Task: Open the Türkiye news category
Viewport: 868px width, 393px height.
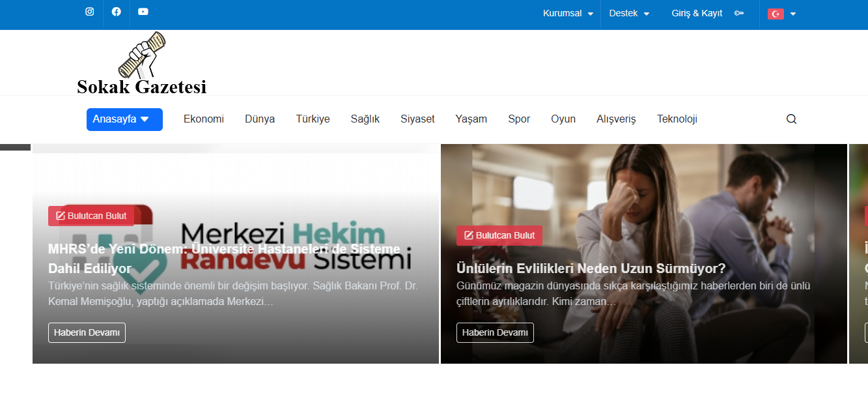Action: click(313, 119)
